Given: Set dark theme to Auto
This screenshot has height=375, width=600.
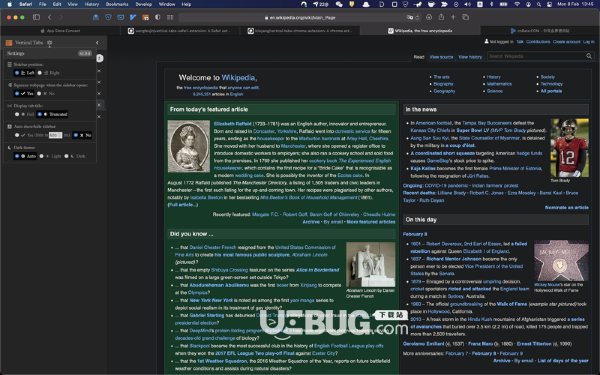Looking at the screenshot, I should click(25, 156).
